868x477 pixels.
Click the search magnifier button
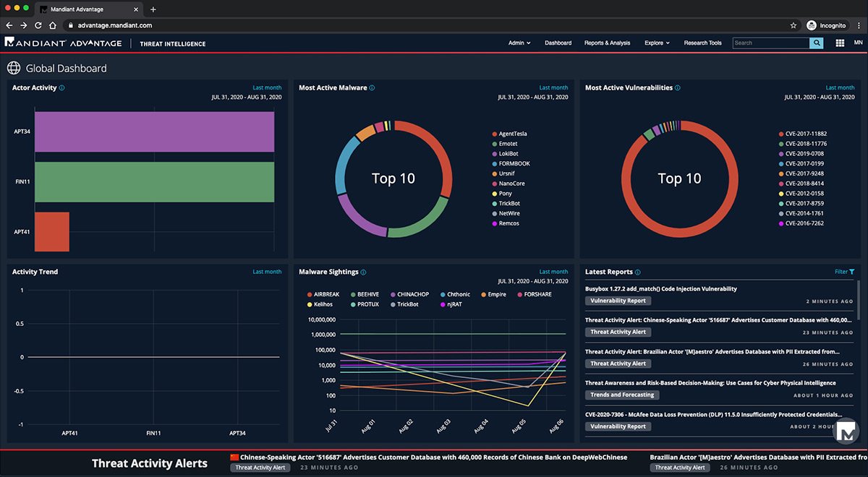pyautogui.click(x=817, y=43)
